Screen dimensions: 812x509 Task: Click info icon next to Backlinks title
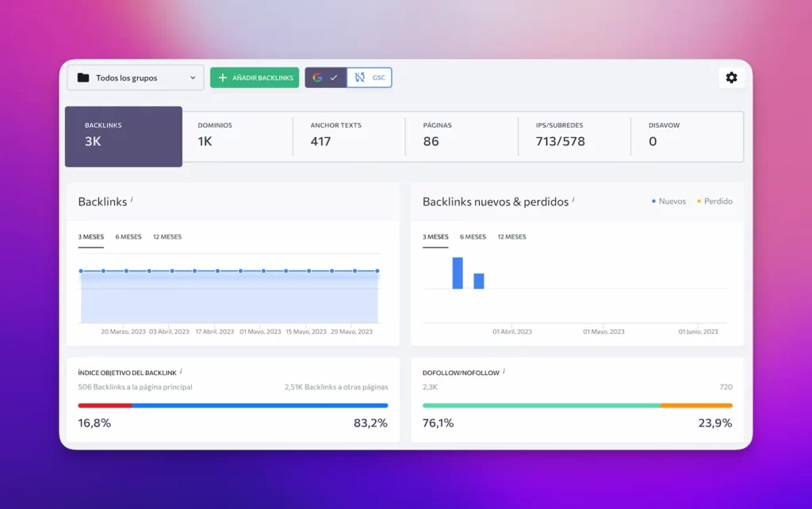coord(132,200)
